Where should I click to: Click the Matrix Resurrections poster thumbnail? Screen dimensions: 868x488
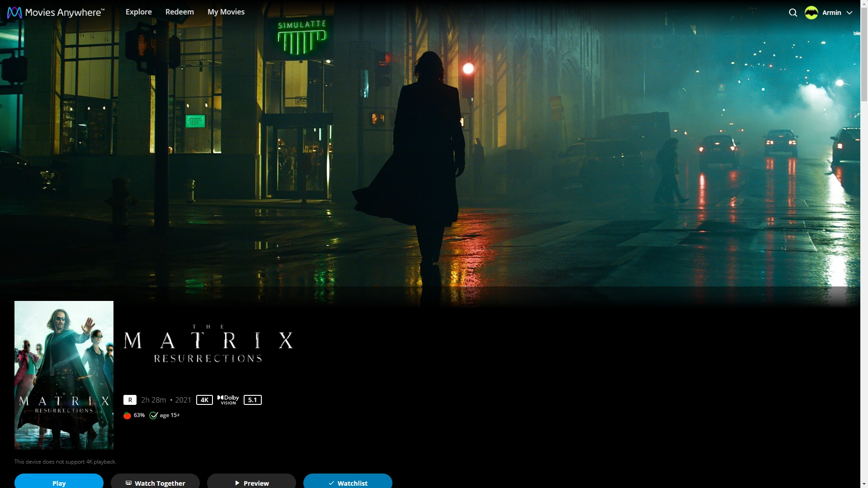[64, 375]
